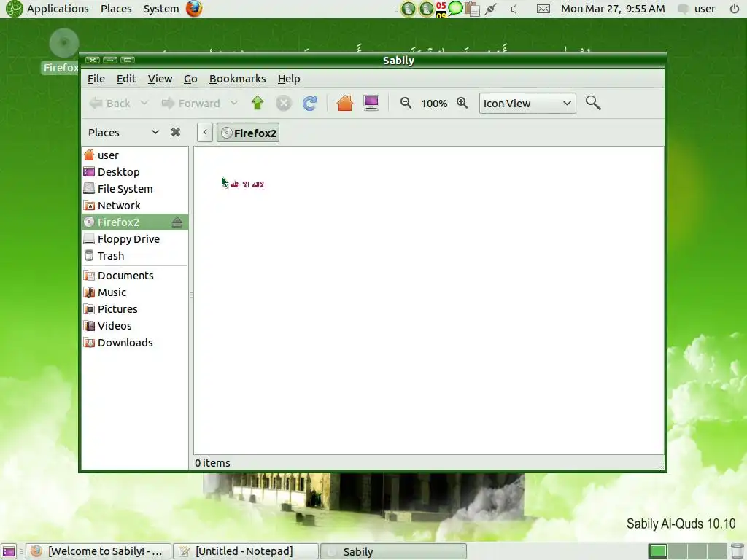747x560 pixels.
Task: Open the mail envelope indicator
Action: click(x=543, y=9)
